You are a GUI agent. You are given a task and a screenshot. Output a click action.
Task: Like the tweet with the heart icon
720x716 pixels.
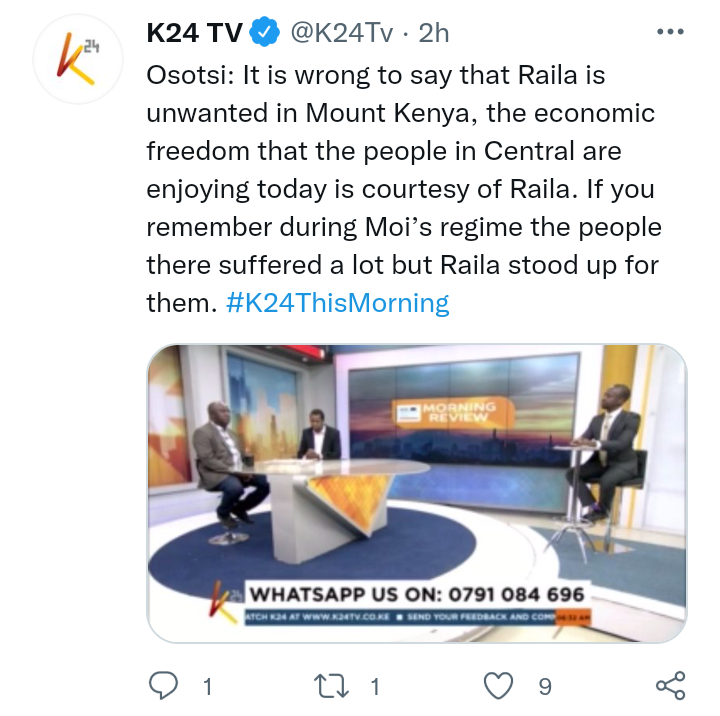(499, 686)
